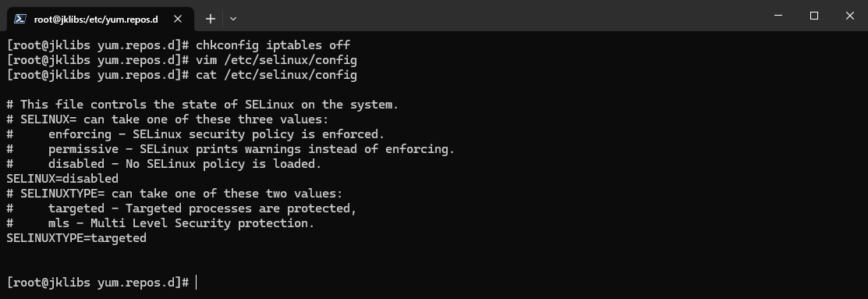
Task: Click the active prompt cursor line
Action: pos(102,283)
